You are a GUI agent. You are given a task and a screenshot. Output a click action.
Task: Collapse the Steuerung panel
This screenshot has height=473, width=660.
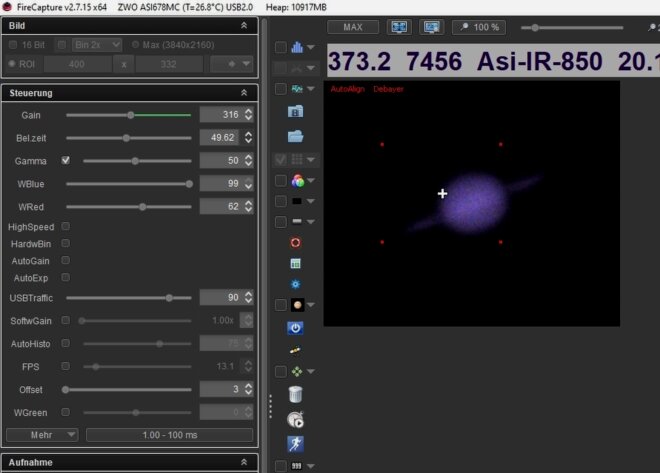(244, 93)
